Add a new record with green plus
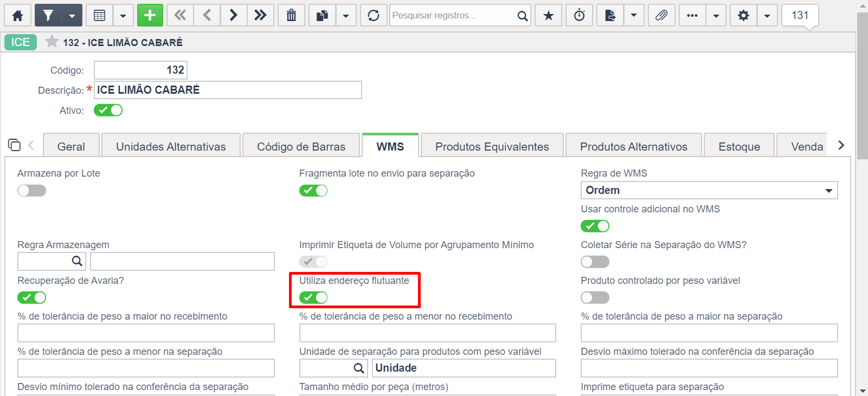 150,15
